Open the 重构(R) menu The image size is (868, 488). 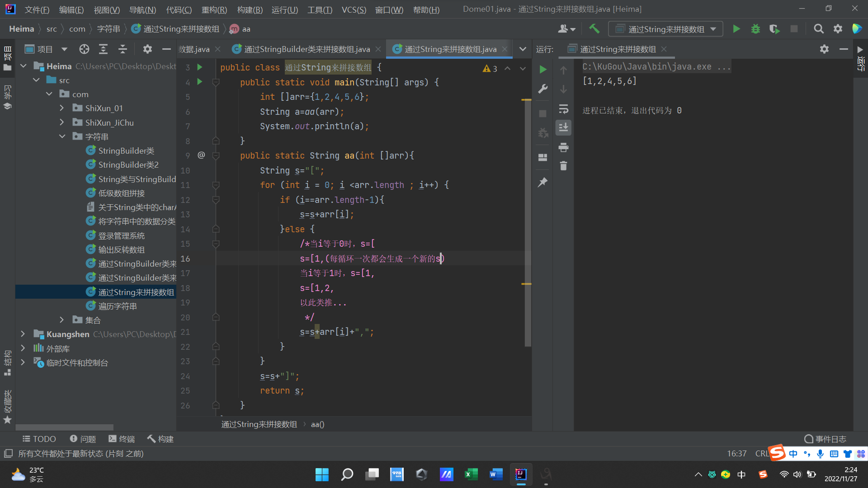pyautogui.click(x=214, y=9)
